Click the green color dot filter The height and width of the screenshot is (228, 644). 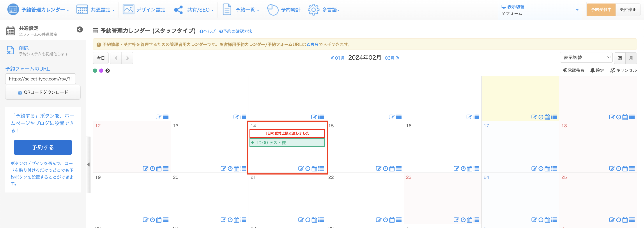pyautogui.click(x=95, y=71)
